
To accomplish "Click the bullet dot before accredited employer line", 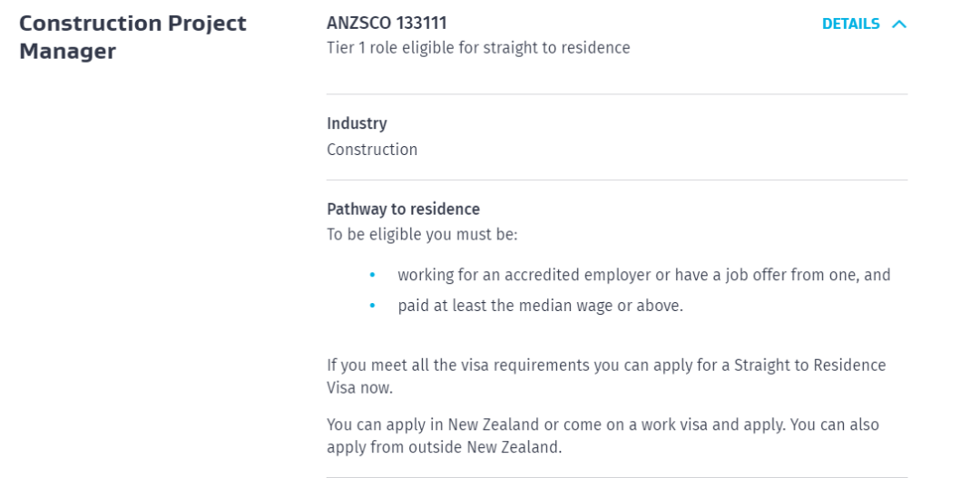I will [372, 275].
